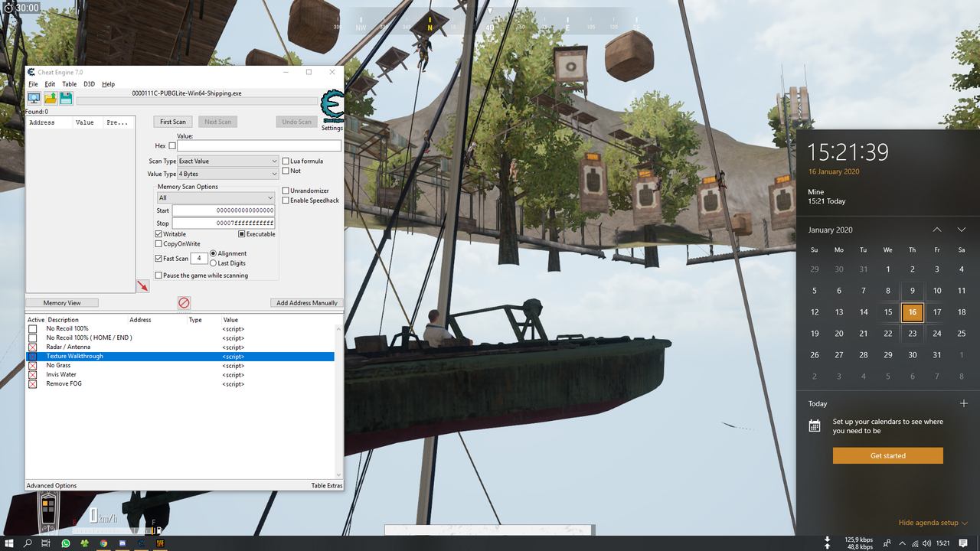Click the First Scan button
Viewport: 980px width, 551px height.
173,122
